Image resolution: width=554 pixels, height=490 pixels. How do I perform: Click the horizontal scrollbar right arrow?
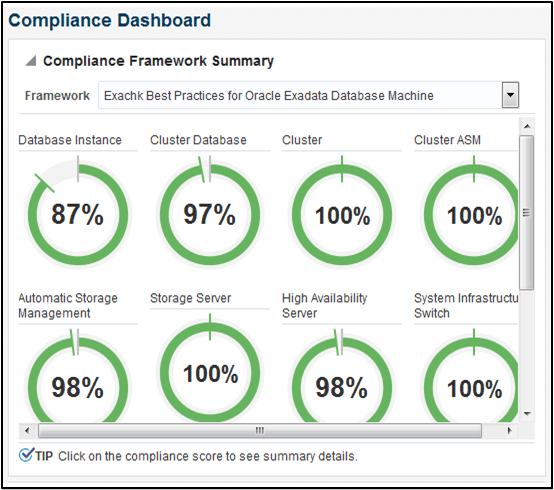click(x=509, y=430)
